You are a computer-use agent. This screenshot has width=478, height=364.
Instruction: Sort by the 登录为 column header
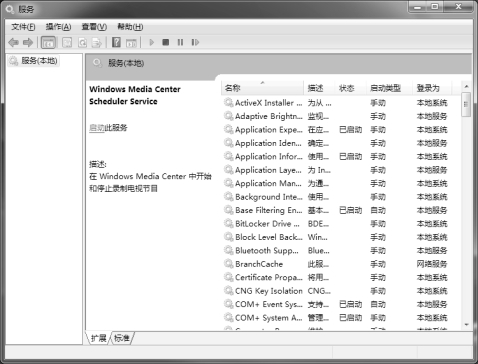(x=432, y=88)
